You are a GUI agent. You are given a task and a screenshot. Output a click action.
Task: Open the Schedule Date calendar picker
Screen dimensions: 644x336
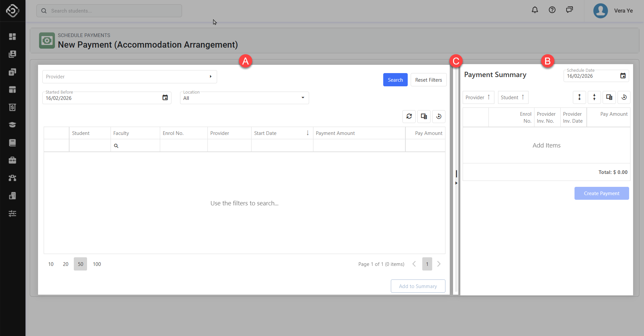tap(623, 76)
